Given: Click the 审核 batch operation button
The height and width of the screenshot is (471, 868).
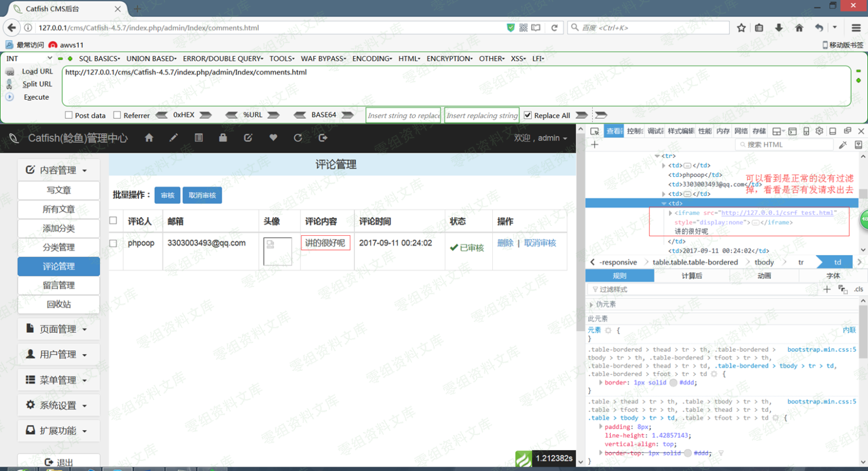Looking at the screenshot, I should click(167, 195).
